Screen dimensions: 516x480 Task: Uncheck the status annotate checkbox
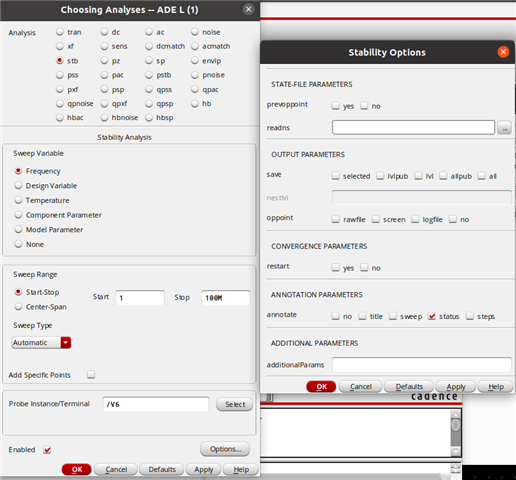coord(432,316)
